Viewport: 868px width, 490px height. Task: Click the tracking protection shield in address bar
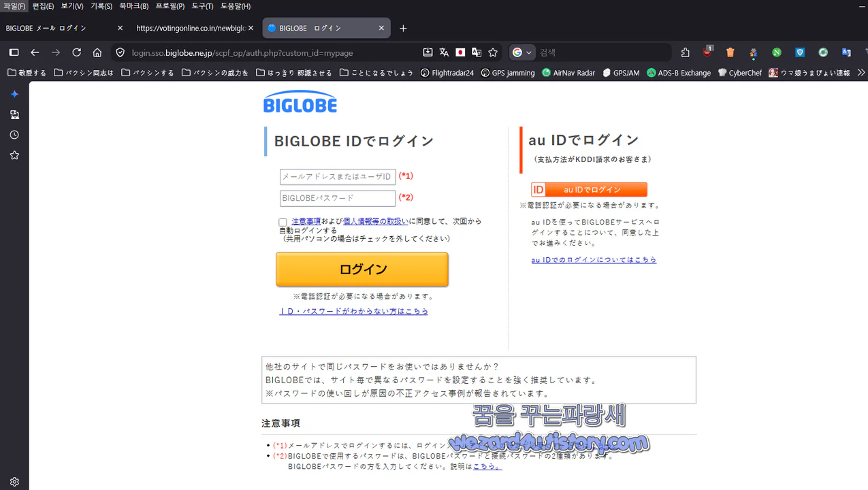[x=120, y=52]
